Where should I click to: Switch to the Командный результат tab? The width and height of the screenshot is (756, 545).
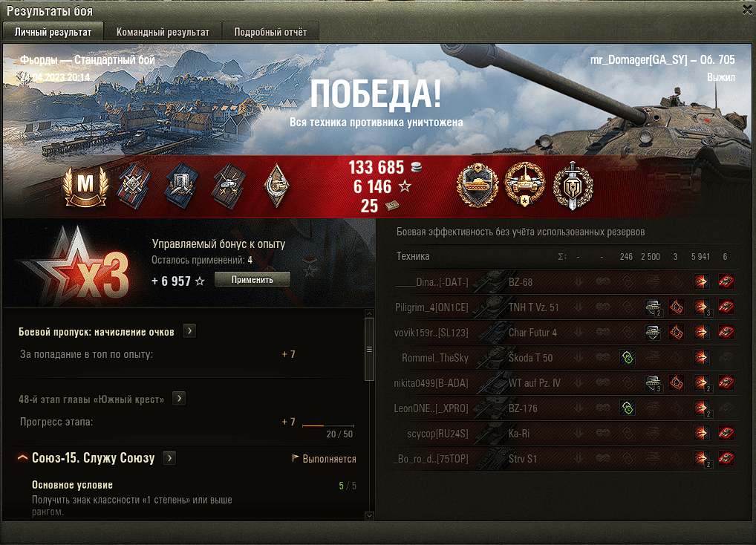(x=163, y=32)
